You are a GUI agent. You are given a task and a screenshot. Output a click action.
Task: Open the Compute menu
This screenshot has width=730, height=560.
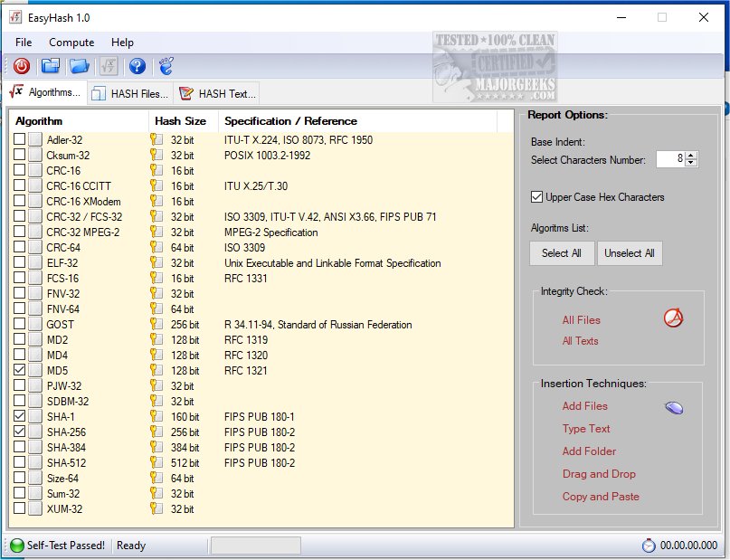(71, 42)
